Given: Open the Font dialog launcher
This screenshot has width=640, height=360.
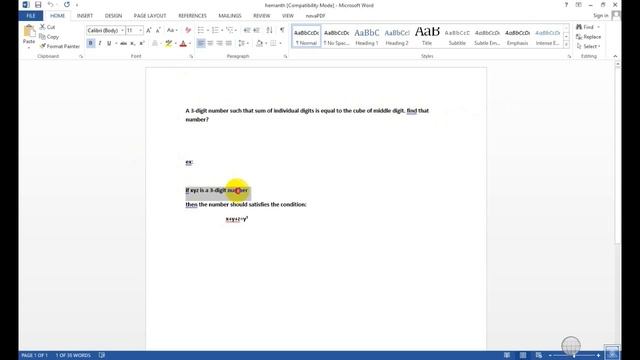Looking at the screenshot, I should (x=191, y=57).
